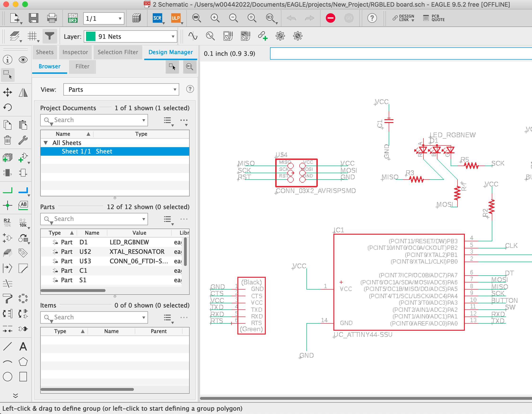The width and height of the screenshot is (532, 414).
Task: Switch to the Inspector tab
Action: [75, 52]
